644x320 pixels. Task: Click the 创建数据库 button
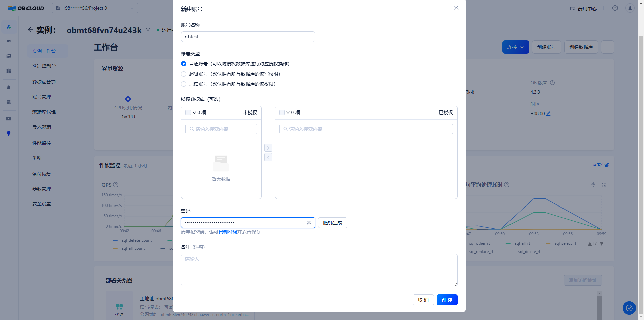[x=581, y=47]
